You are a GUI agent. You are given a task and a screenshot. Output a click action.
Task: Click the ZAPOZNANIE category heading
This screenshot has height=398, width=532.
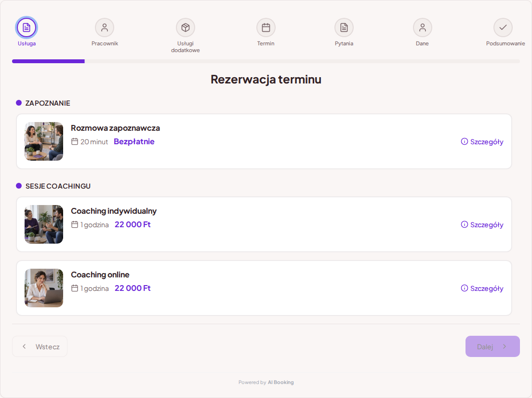click(48, 103)
